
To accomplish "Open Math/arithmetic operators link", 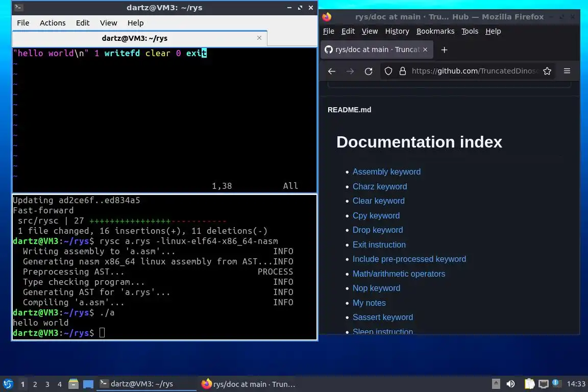I will point(399,274).
